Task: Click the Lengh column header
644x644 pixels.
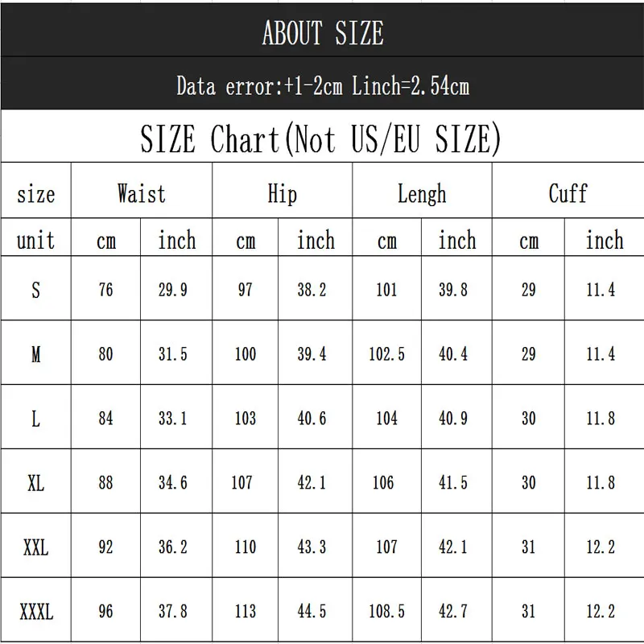Action: click(421, 194)
